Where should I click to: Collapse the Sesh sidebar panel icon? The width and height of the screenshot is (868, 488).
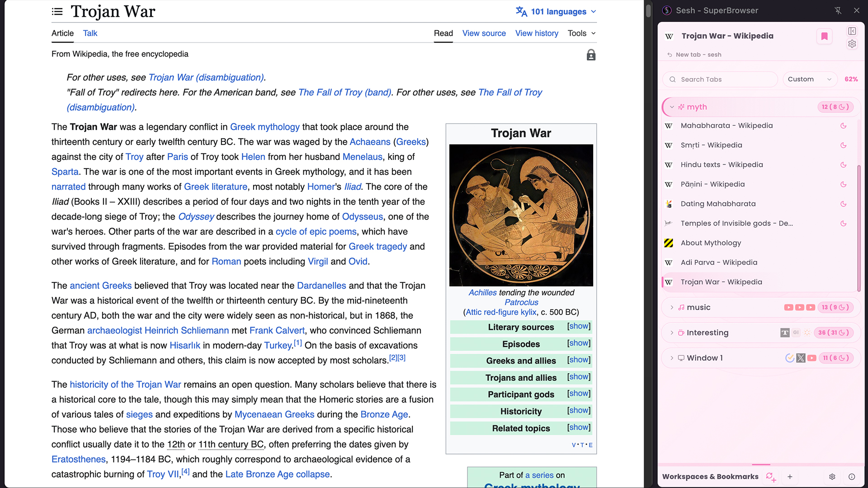click(852, 31)
